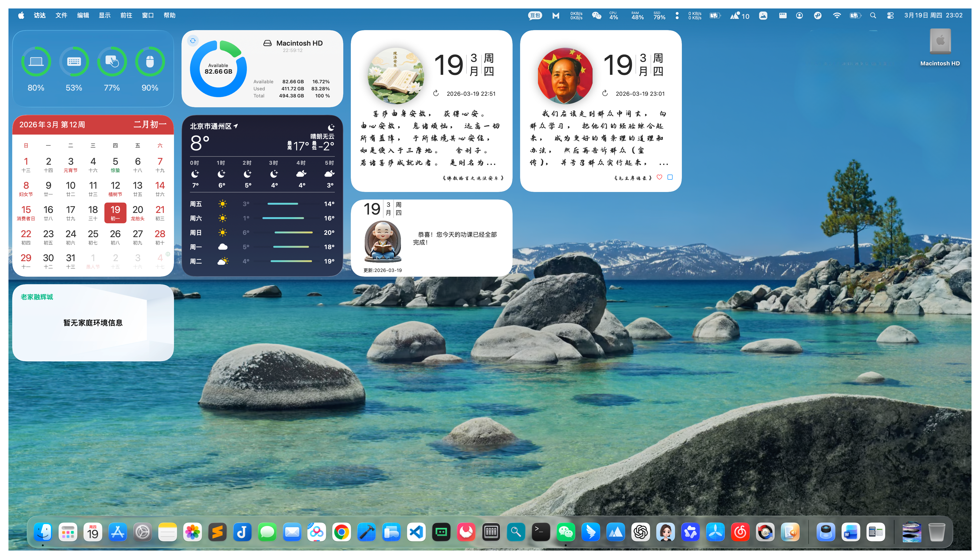The image size is (980, 559).
Task: Open Sublime Text in the Dock
Action: click(x=217, y=532)
